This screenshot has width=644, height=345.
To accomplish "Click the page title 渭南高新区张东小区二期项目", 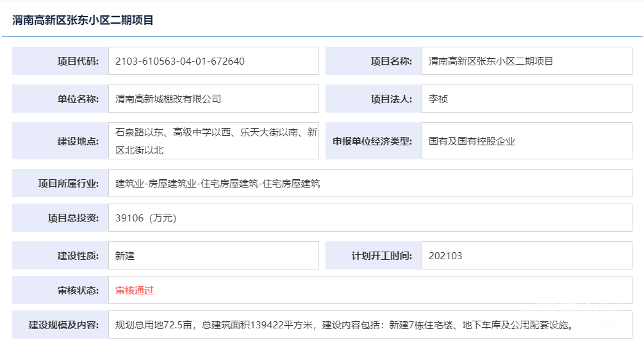I will point(83,20).
